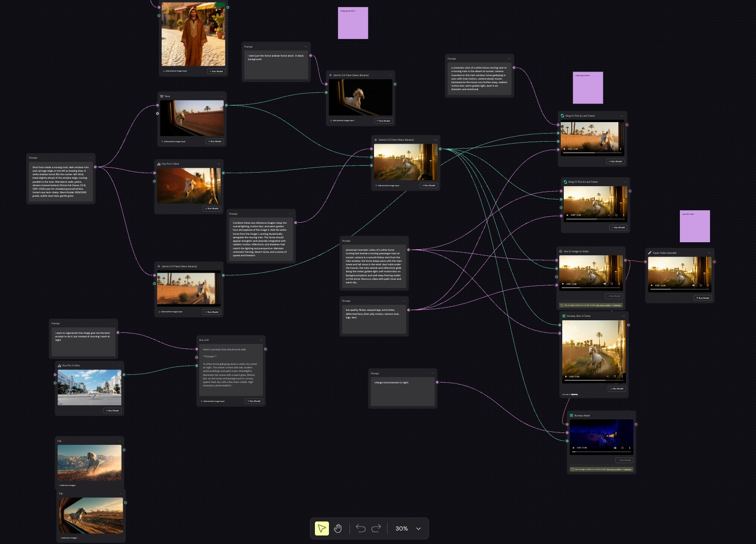Open Runway Gen-4 Turbo node three-dot menu
The width and height of the screenshot is (756, 544).
pyautogui.click(x=623, y=316)
